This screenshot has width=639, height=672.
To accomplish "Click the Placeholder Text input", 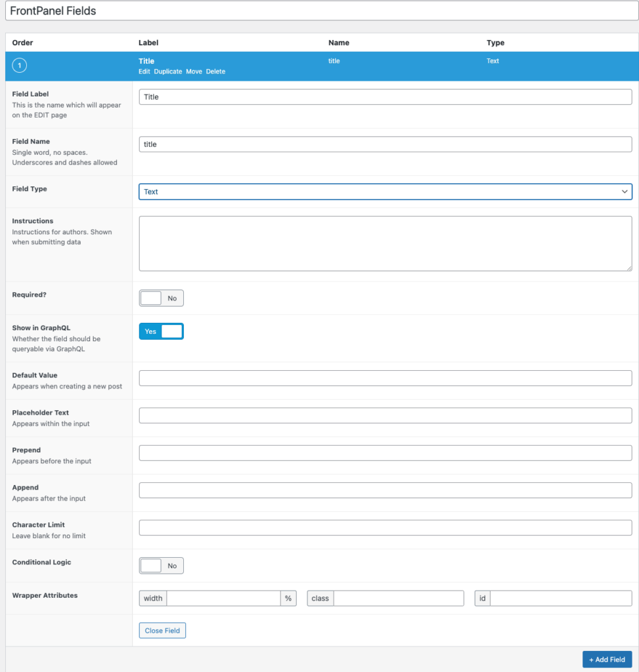I will 385,415.
